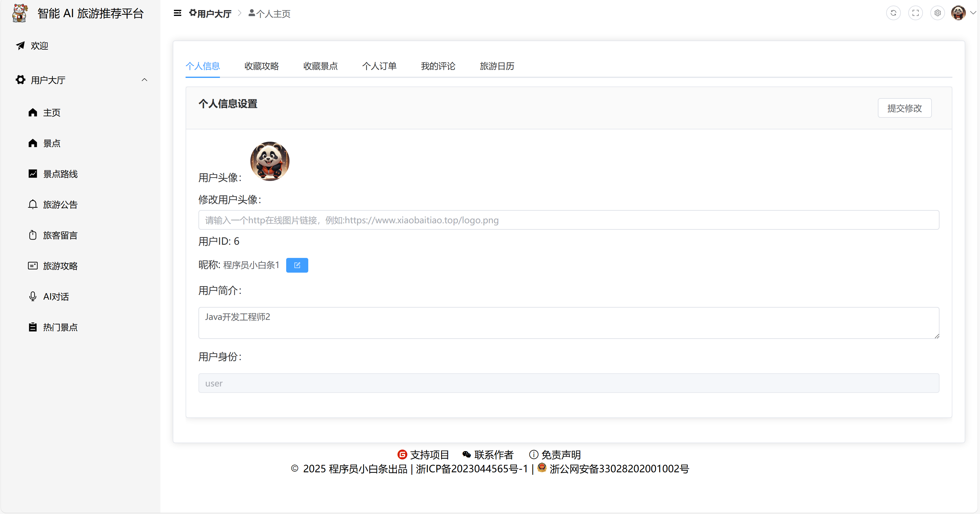This screenshot has height=514, width=980.
Task: Switch to the 旅游日历 tab
Action: (x=497, y=66)
